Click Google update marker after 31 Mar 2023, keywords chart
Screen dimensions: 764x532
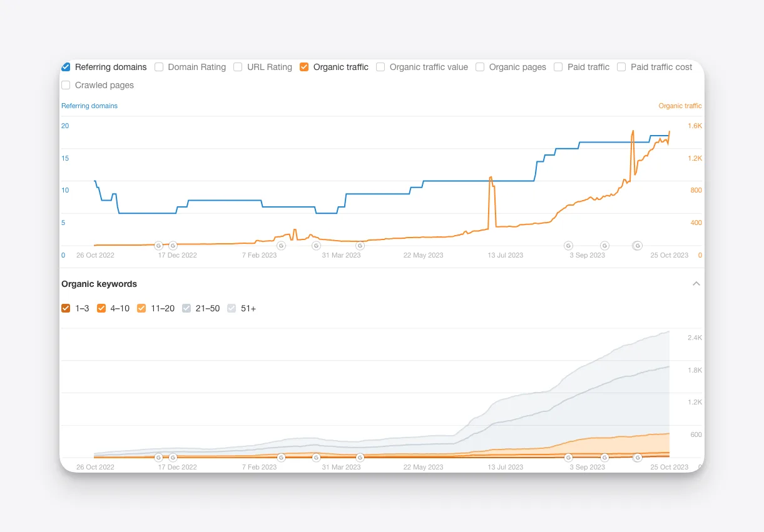pyautogui.click(x=360, y=458)
